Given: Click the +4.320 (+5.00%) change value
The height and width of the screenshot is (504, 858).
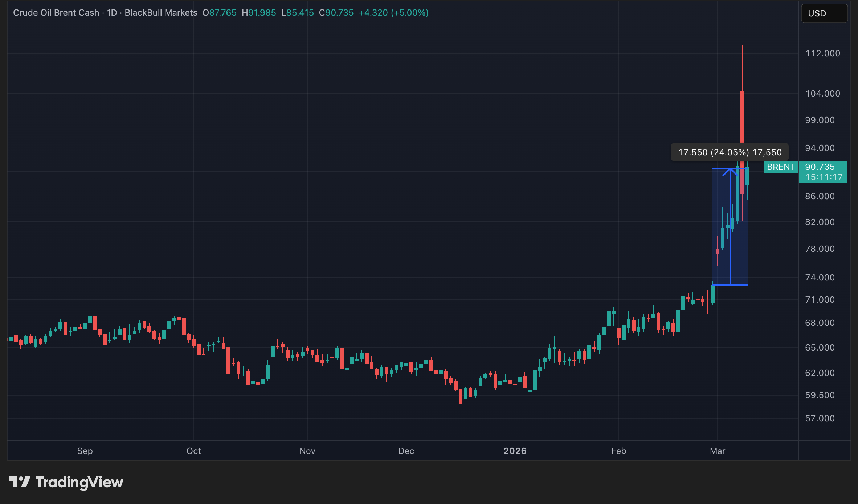Looking at the screenshot, I should pyautogui.click(x=393, y=12).
